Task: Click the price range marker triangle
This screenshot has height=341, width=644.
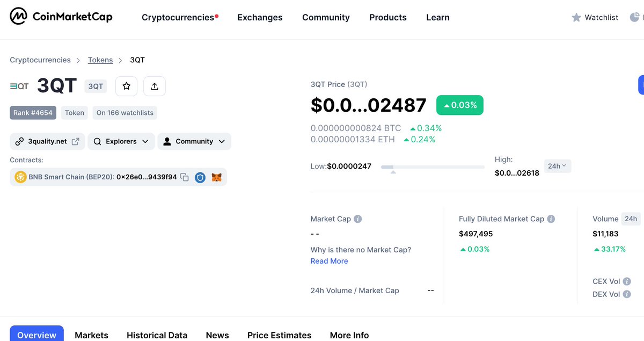Action: 393,172
